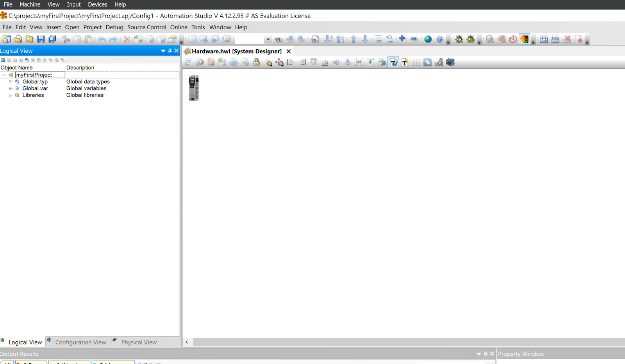The image size is (625, 364).
Task: Switch to the Physical View tab
Action: coord(137,342)
